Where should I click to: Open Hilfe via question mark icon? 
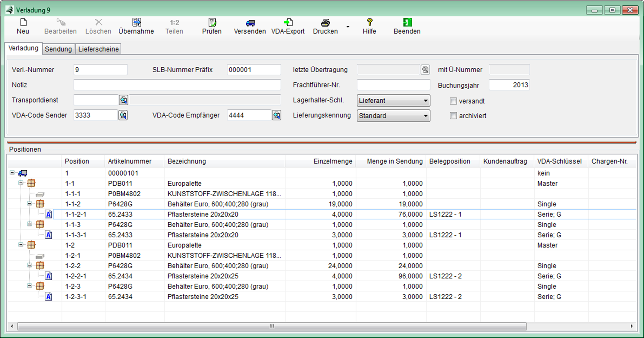tap(370, 22)
